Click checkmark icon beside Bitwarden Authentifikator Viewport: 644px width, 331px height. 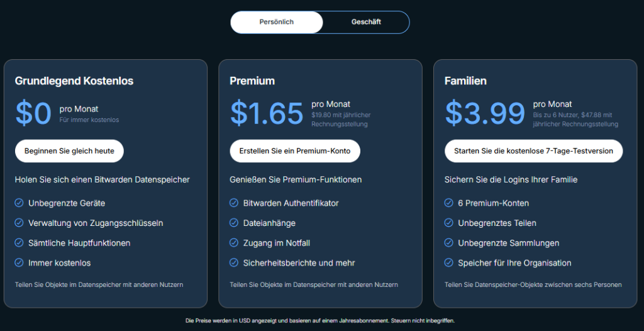tap(234, 203)
